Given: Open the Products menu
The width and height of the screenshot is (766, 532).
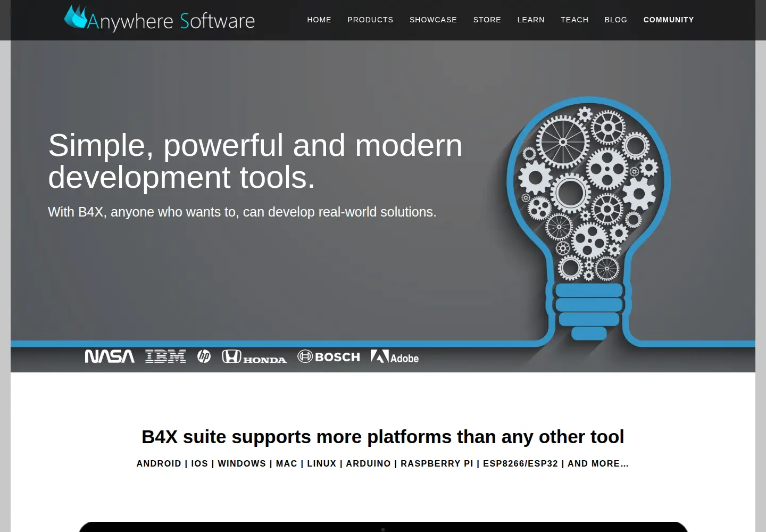Looking at the screenshot, I should coord(370,20).
